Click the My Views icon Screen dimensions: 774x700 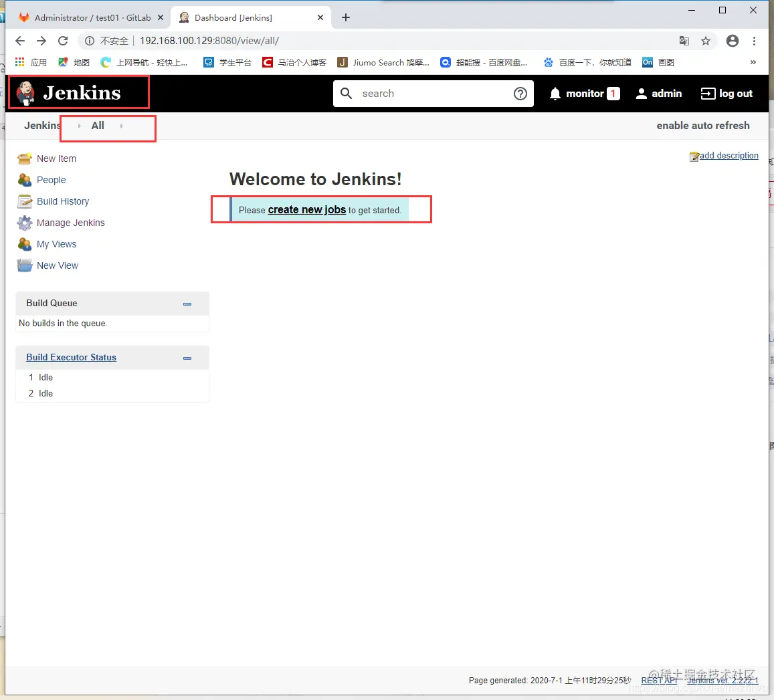click(25, 244)
